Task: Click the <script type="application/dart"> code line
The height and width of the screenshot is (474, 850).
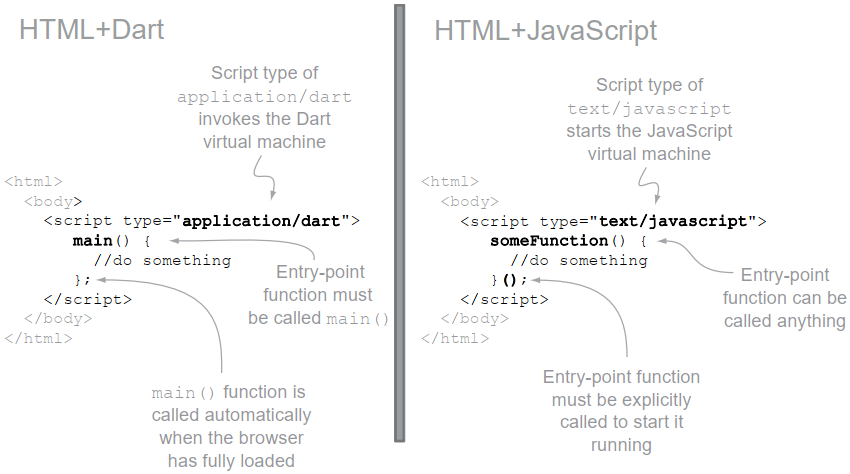Action: 202,221
